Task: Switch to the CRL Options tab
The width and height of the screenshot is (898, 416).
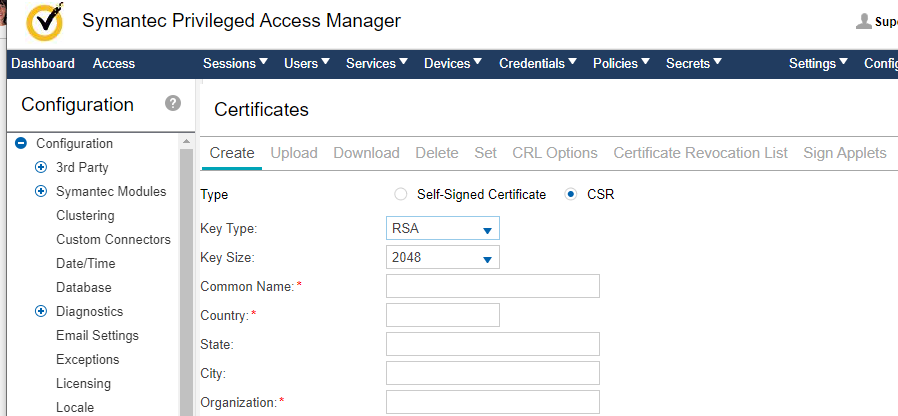Action: [555, 153]
